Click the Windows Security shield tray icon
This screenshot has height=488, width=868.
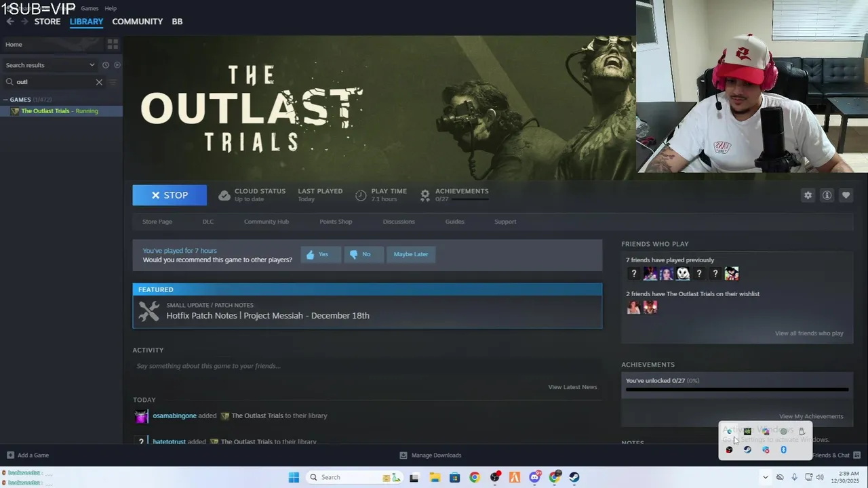point(766,449)
